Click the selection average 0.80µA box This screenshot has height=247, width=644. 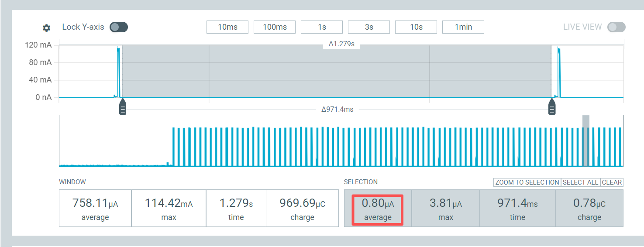(378, 208)
